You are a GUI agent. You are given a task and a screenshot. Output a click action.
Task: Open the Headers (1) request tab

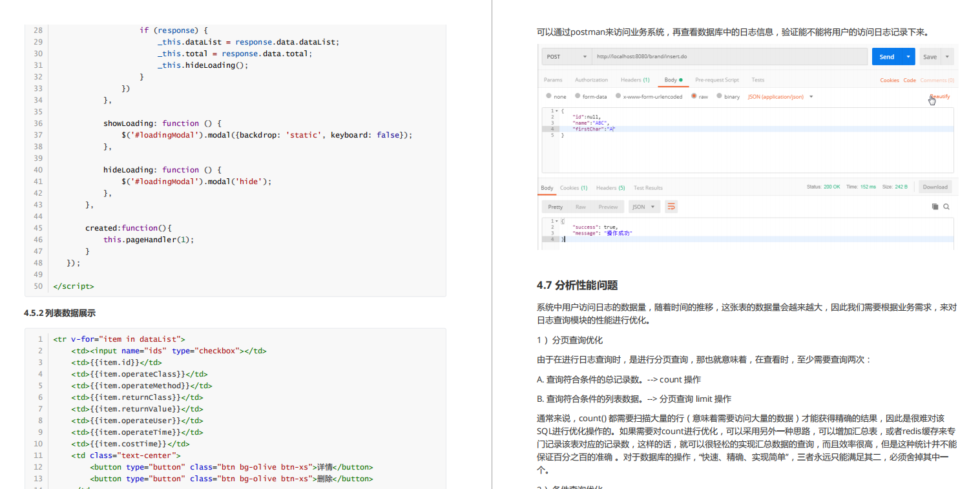[x=635, y=80]
